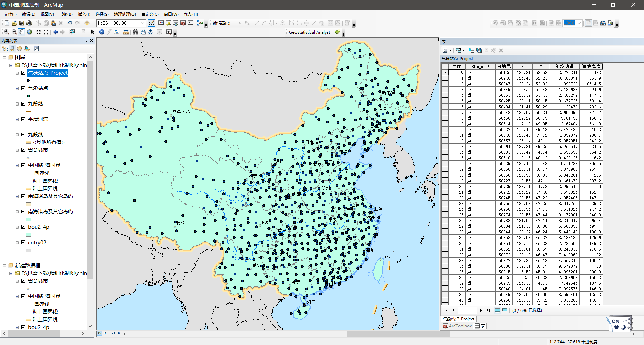The image size is (644, 345).
Task: Switch to the ArcToolbox tab
Action: pos(457,326)
